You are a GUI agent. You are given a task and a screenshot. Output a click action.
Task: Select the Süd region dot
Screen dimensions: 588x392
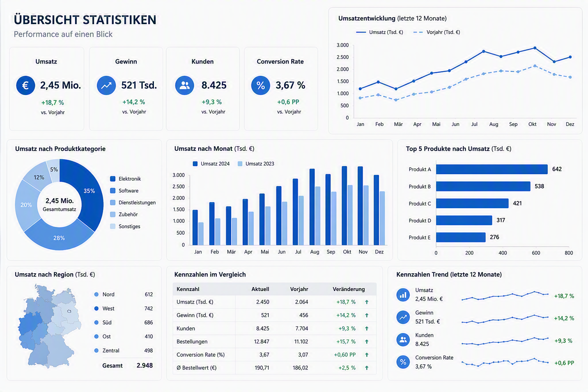[96, 322]
